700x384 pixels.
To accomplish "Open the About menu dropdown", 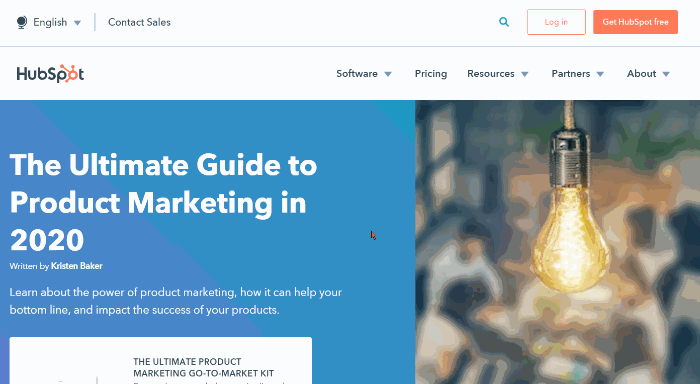I will coord(648,74).
